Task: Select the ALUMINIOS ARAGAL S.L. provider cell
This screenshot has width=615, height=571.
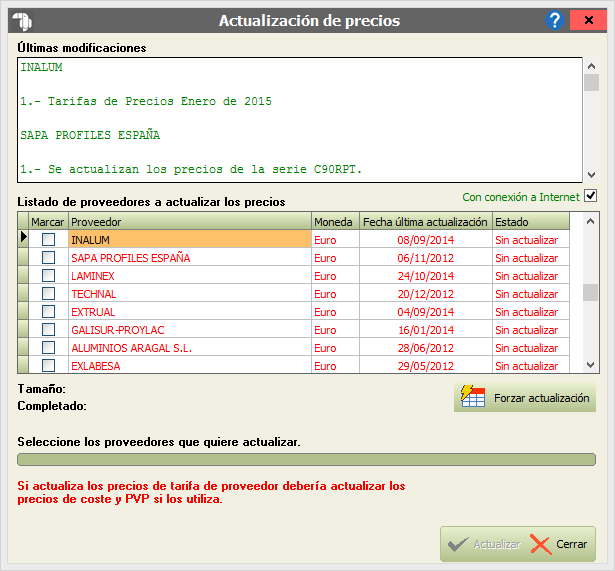Action: tap(190, 348)
